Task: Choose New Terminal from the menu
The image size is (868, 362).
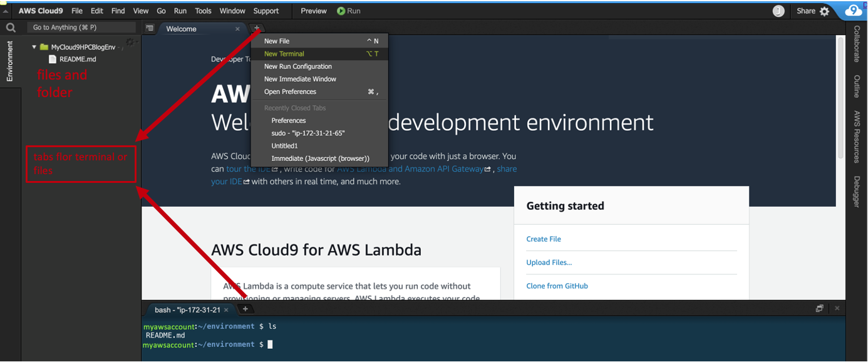Action: coord(319,54)
